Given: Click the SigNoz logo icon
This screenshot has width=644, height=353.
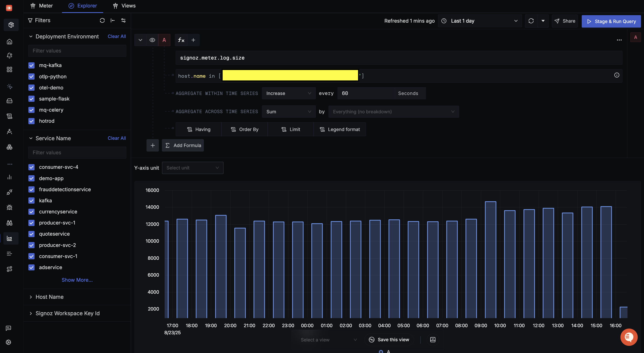Looking at the screenshot, I should (9, 8).
